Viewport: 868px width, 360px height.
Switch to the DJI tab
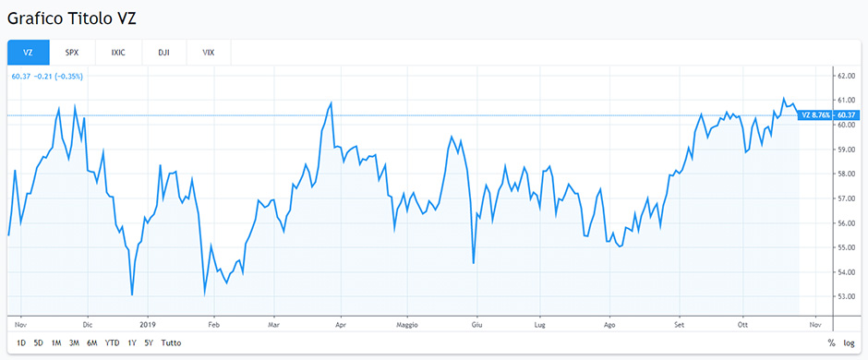(x=163, y=54)
